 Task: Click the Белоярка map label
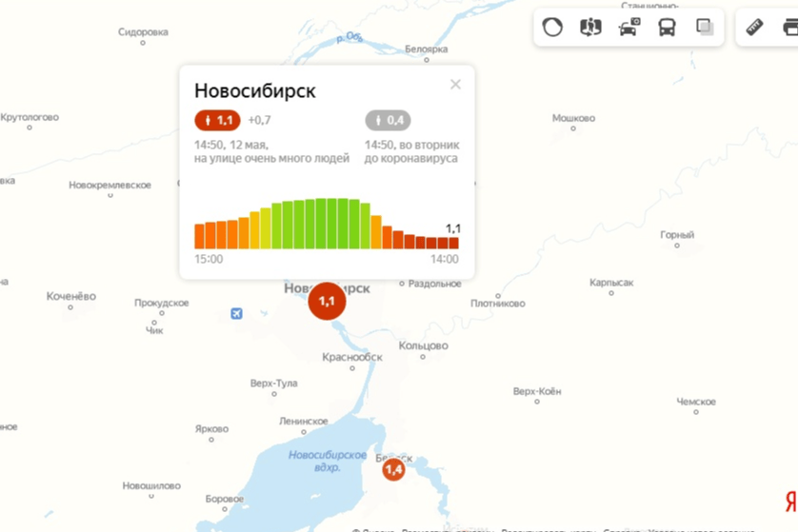point(427,49)
